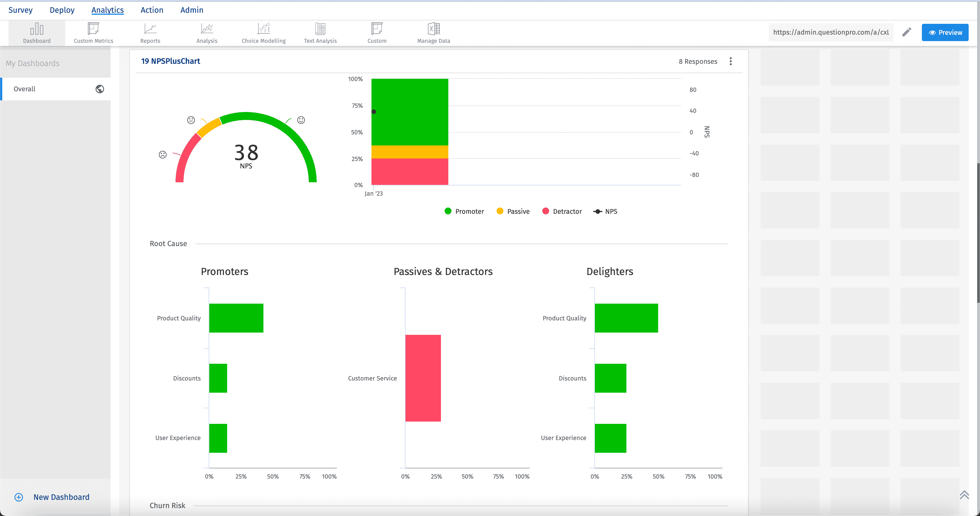Switch to the Survey tab

point(20,10)
